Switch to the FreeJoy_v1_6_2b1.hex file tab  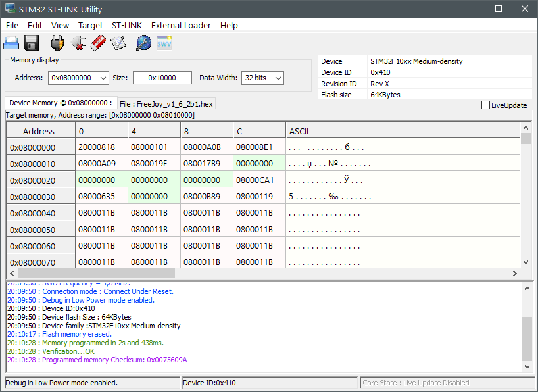pyautogui.click(x=166, y=104)
